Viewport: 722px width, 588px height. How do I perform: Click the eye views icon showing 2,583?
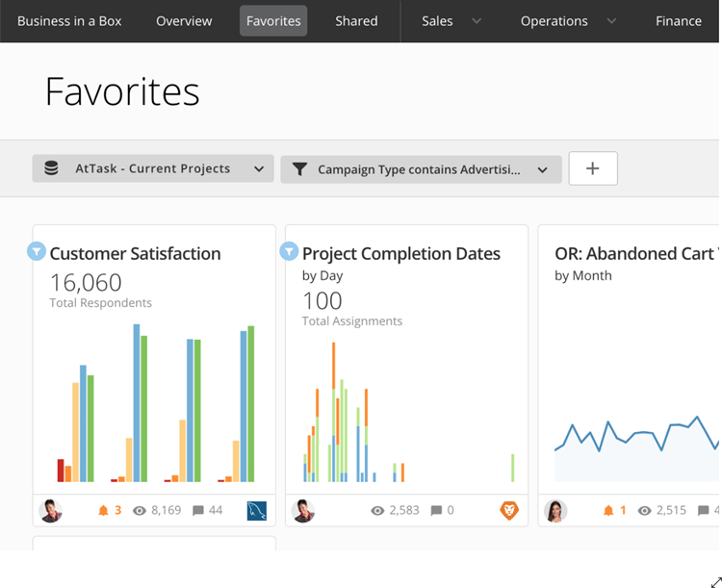point(377,511)
